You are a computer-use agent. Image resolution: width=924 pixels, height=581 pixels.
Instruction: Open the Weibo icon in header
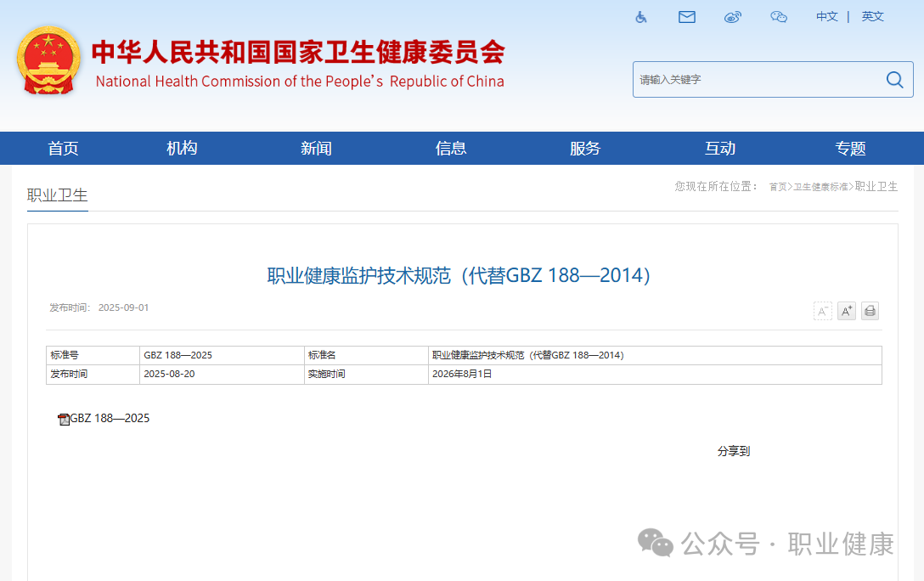point(733,17)
